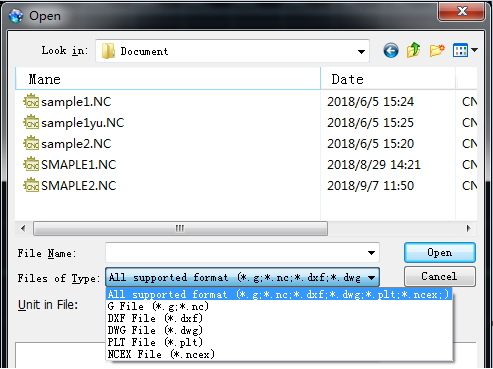Pick NCEX File (*.ncex) from list

[161, 354]
